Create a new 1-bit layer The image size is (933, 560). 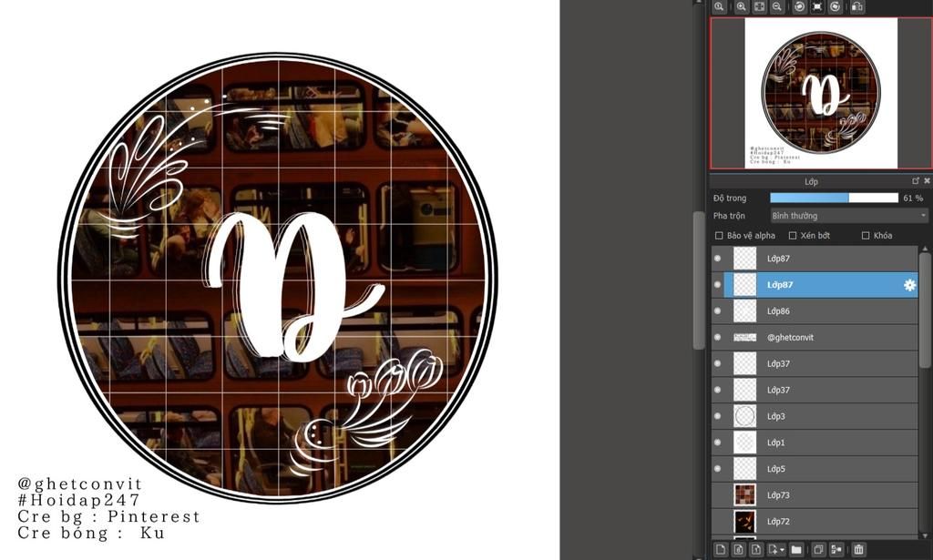pos(756,549)
